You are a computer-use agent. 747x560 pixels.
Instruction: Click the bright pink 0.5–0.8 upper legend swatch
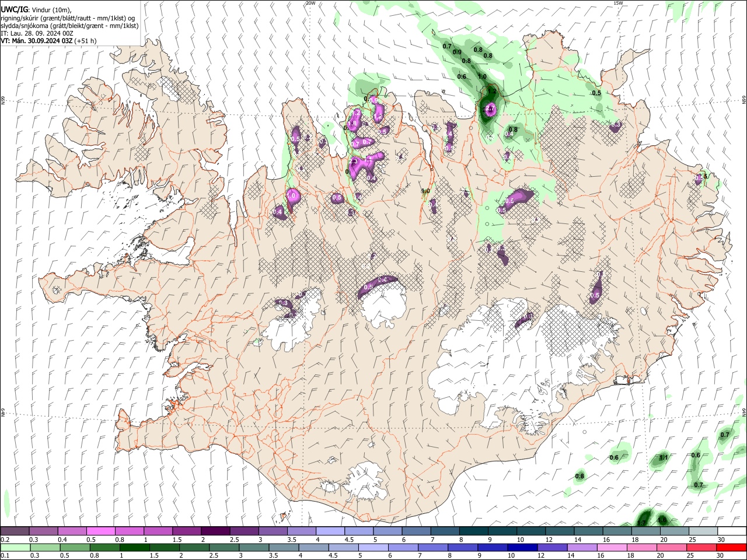[x=100, y=531]
